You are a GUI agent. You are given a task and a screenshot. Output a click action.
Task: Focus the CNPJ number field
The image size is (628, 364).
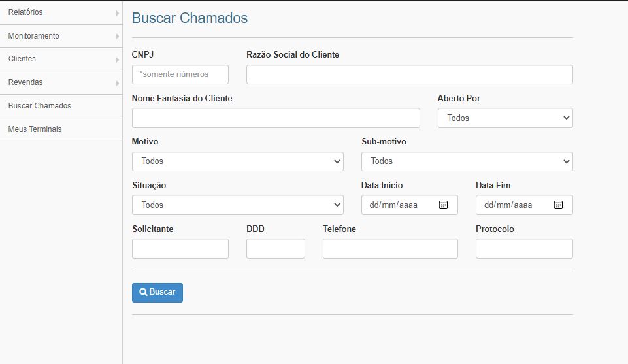point(180,74)
